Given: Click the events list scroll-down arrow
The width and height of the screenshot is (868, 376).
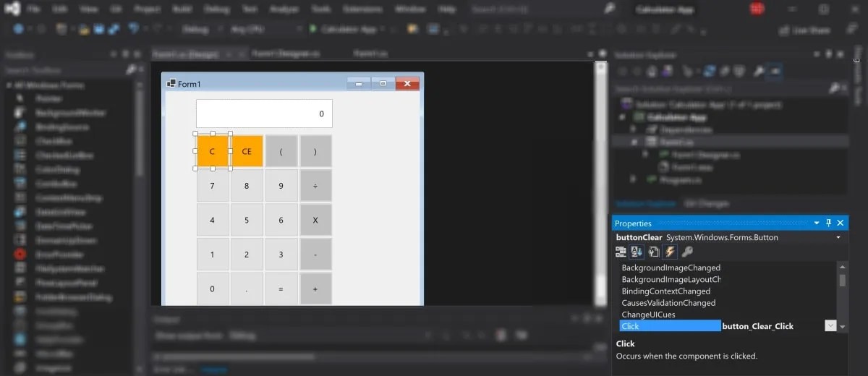Looking at the screenshot, I should 842,327.
